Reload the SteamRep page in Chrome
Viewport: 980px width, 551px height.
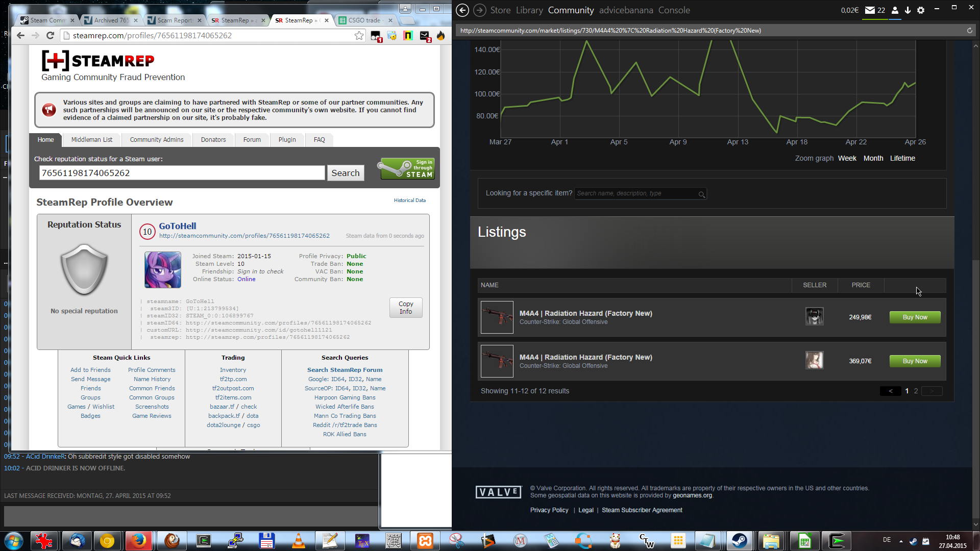pos(50,36)
